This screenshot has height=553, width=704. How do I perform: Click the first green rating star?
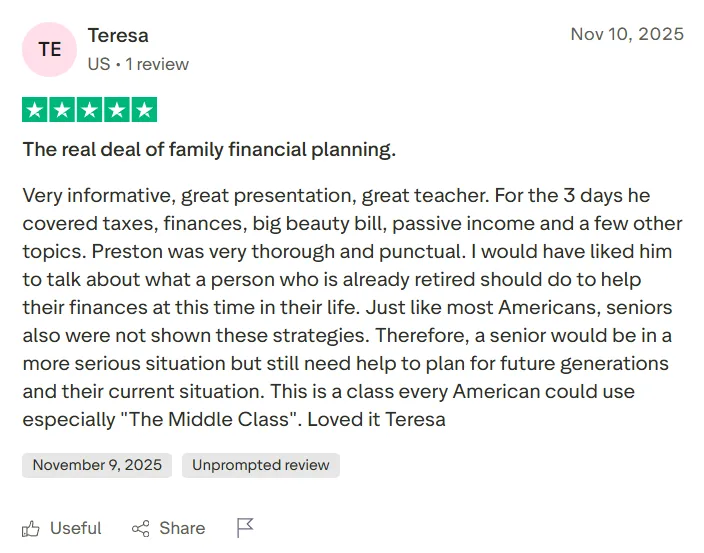35,110
